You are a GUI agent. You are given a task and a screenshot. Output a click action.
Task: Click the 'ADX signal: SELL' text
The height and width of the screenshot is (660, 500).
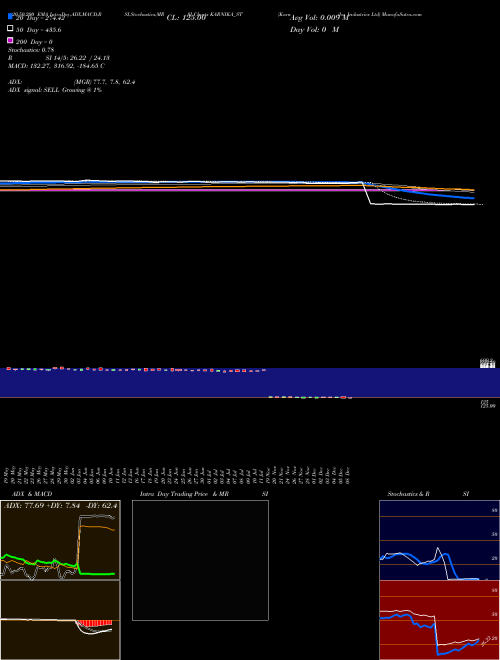click(x=34, y=90)
